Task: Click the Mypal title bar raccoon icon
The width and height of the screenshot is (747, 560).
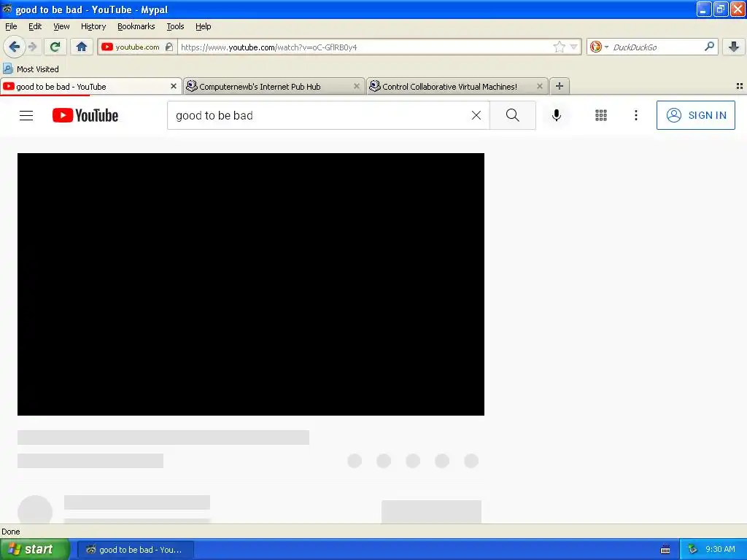Action: 7,9
